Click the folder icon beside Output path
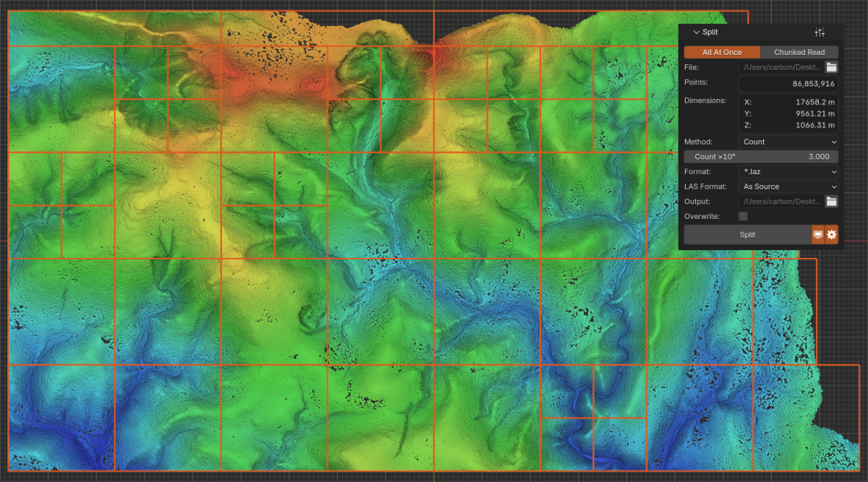Screen dimensions: 868x482 pos(831,202)
